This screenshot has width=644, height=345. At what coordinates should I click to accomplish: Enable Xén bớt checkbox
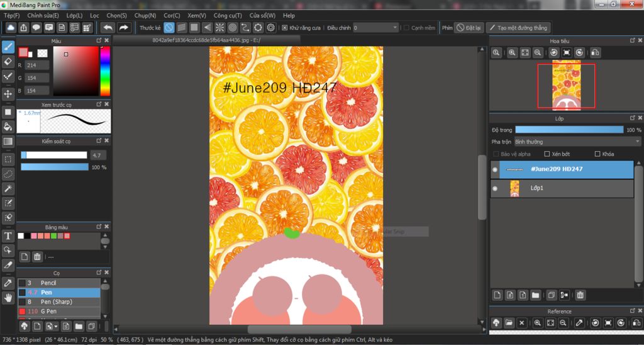coord(547,154)
